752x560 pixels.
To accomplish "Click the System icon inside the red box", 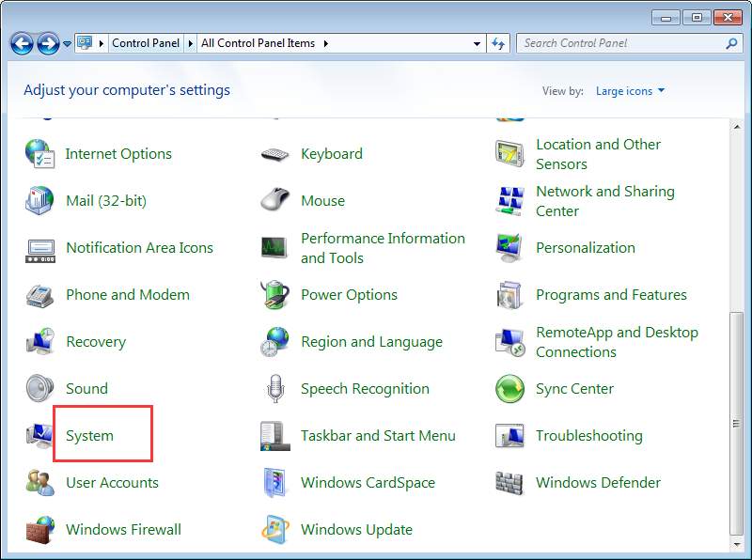I will [x=39, y=435].
